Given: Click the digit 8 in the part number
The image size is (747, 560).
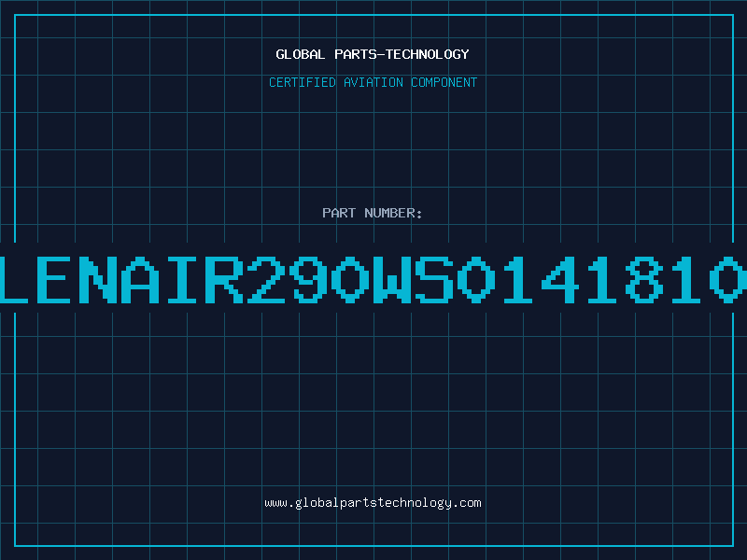Looking at the screenshot, I should point(643,279).
